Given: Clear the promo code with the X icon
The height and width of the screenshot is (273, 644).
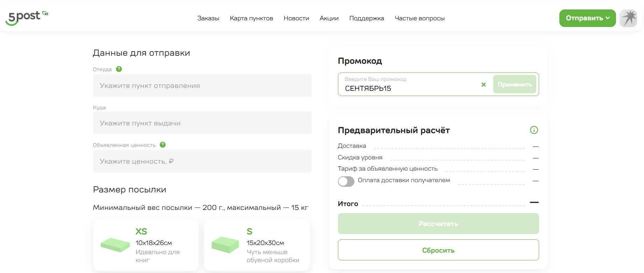Looking at the screenshot, I should (483, 84).
